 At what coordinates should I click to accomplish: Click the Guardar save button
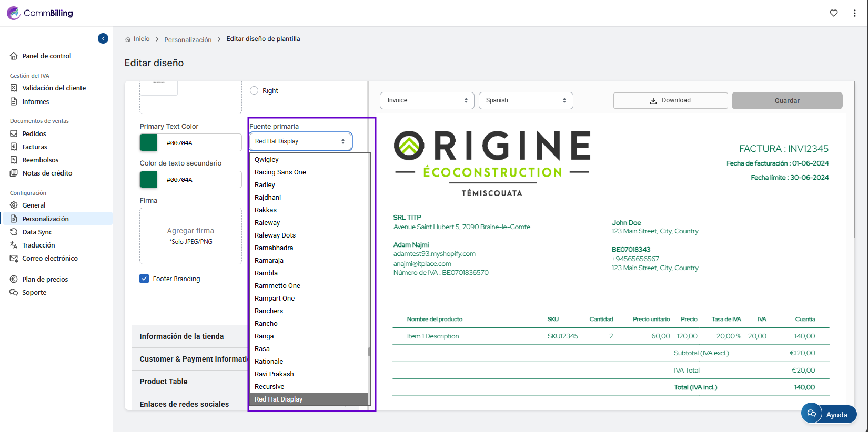tap(786, 100)
